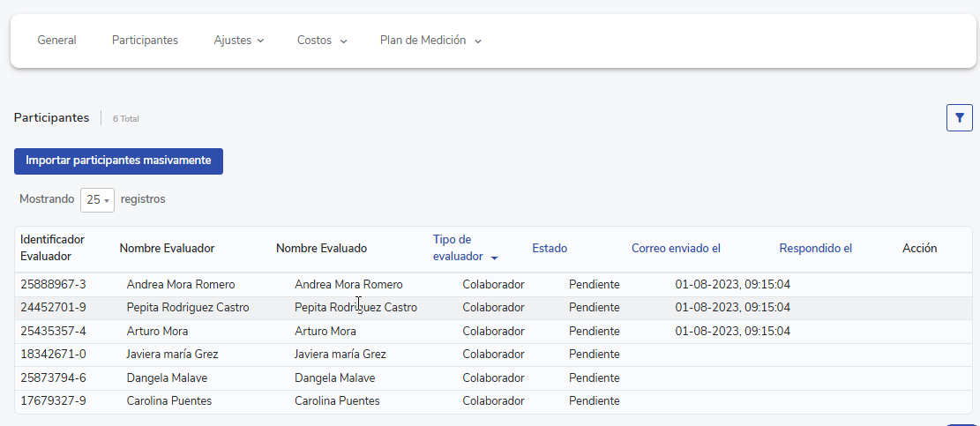This screenshot has width=980, height=426.
Task: Switch to the Participantes tab
Action: click(145, 41)
